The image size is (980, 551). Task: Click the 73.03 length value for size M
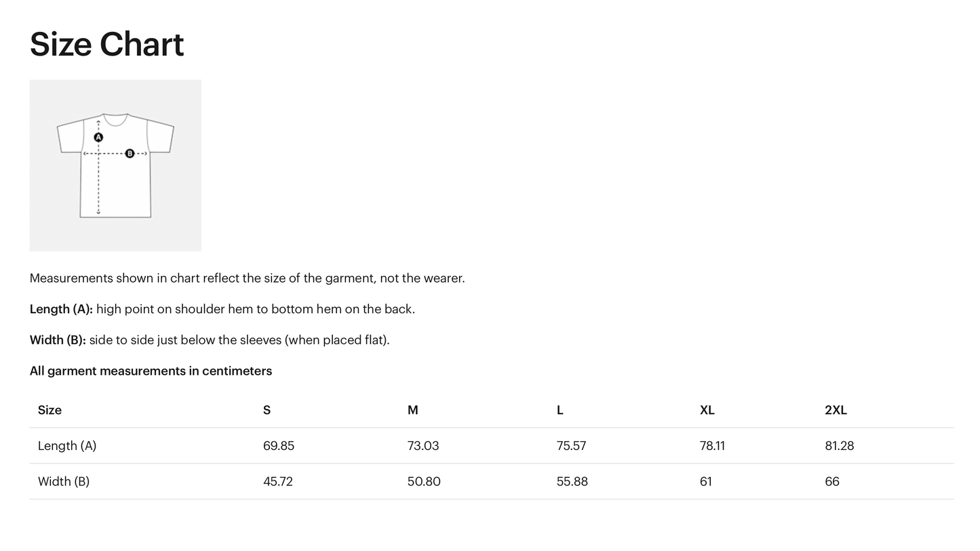[x=423, y=446]
